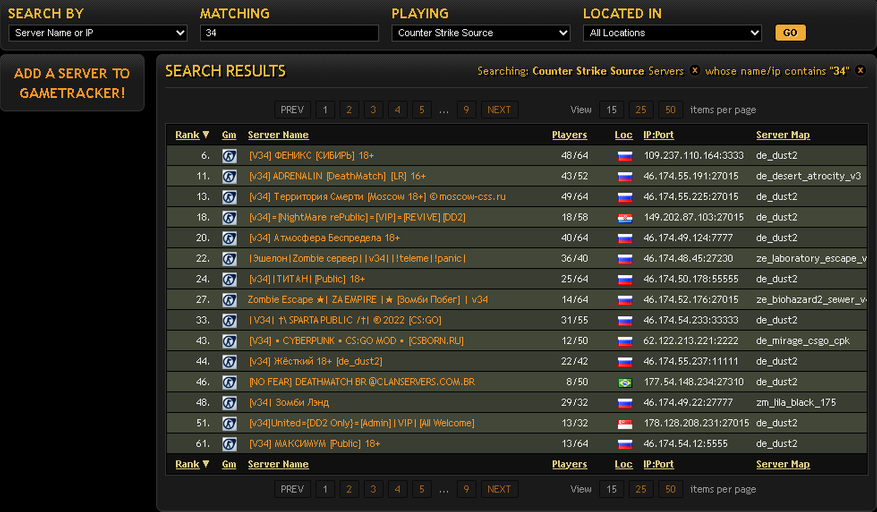Click map zm_lila_black_175
Image resolution: width=877 pixels, height=512 pixels.
pyautogui.click(x=796, y=402)
